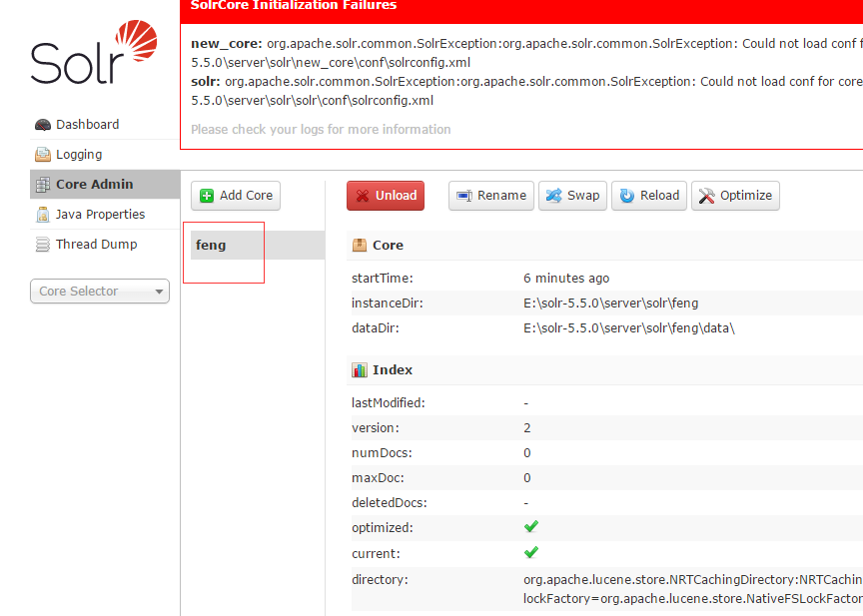The width and height of the screenshot is (863, 616).
Task: Click the Rename textfield icon
Action: (464, 196)
